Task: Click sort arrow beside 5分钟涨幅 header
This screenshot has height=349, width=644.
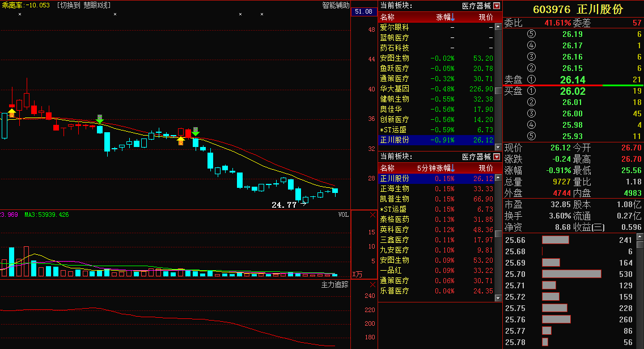Action: pyautogui.click(x=453, y=168)
